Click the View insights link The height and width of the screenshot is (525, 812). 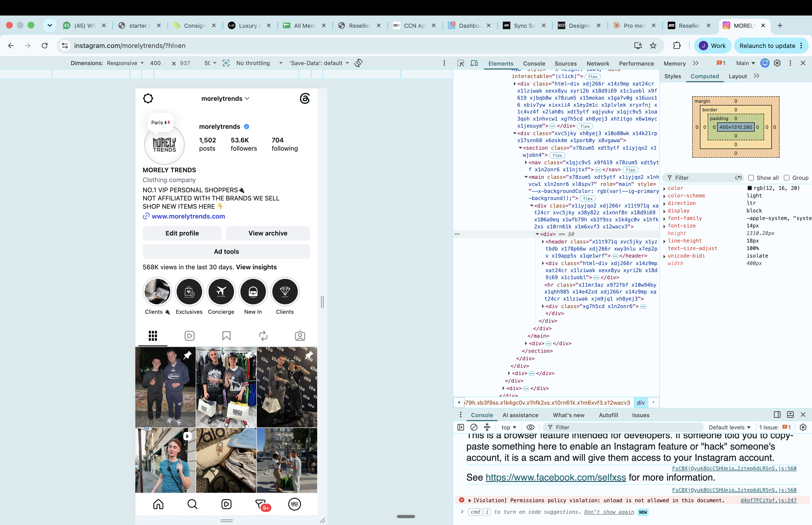point(256,267)
